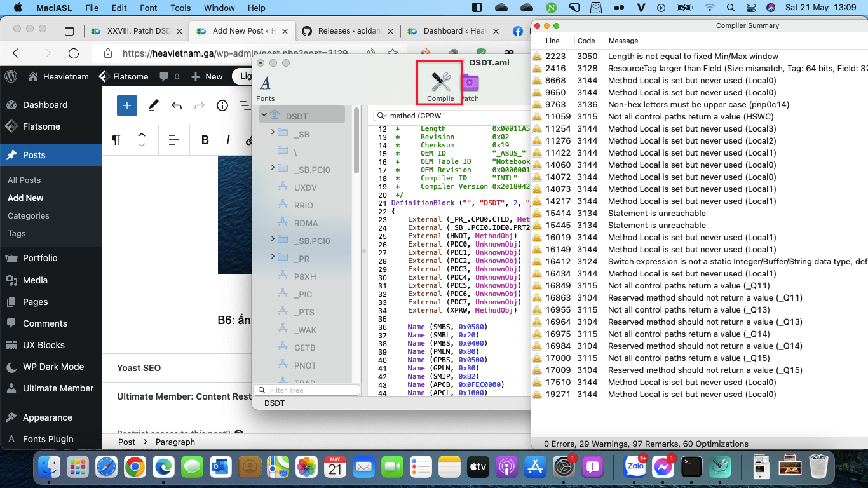Click the New button in admin bar
This screenshot has height=488, width=868.
click(x=207, y=76)
